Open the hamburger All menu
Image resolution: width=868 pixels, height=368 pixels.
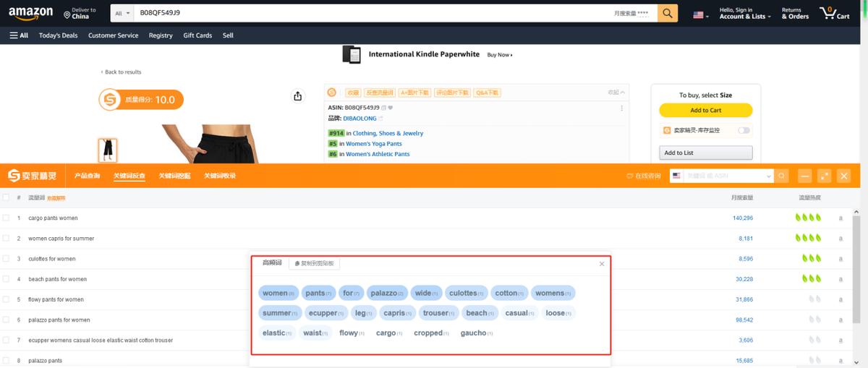20,35
